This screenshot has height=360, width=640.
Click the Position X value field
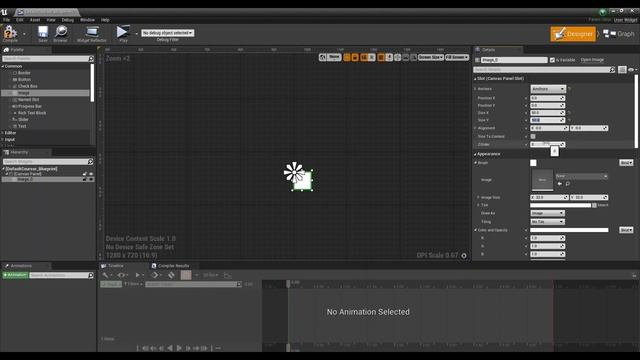547,98
